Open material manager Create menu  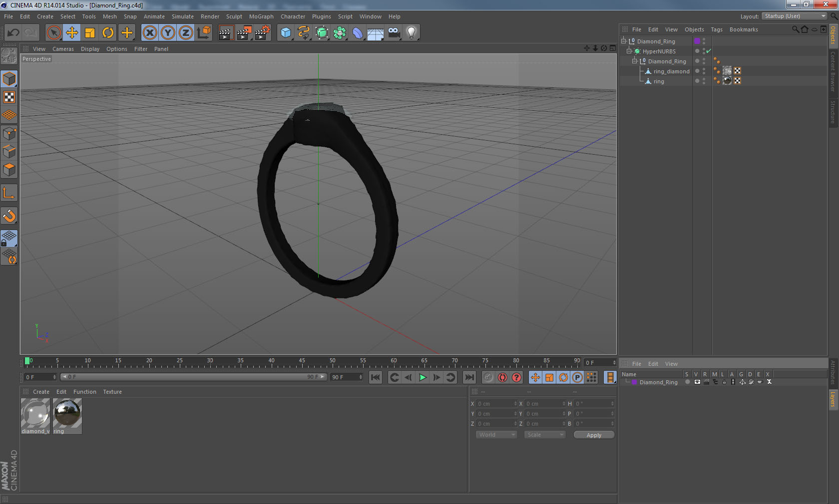click(x=41, y=392)
